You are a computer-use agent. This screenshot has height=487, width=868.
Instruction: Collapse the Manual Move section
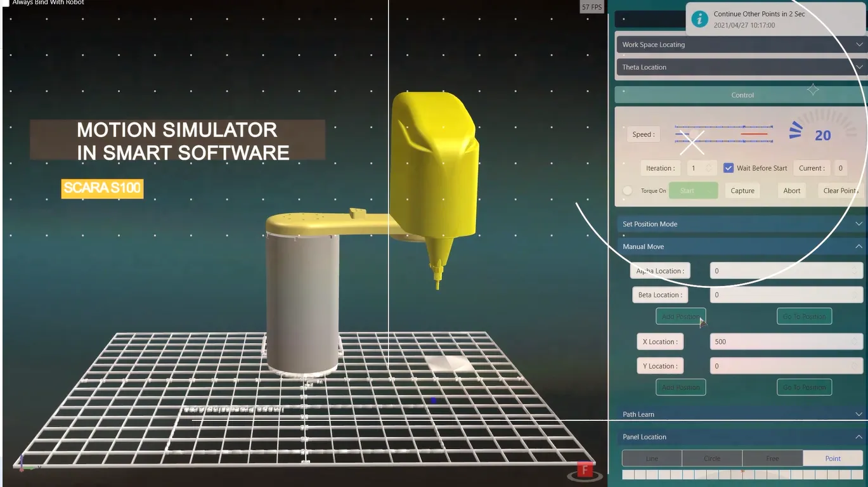[x=740, y=247]
